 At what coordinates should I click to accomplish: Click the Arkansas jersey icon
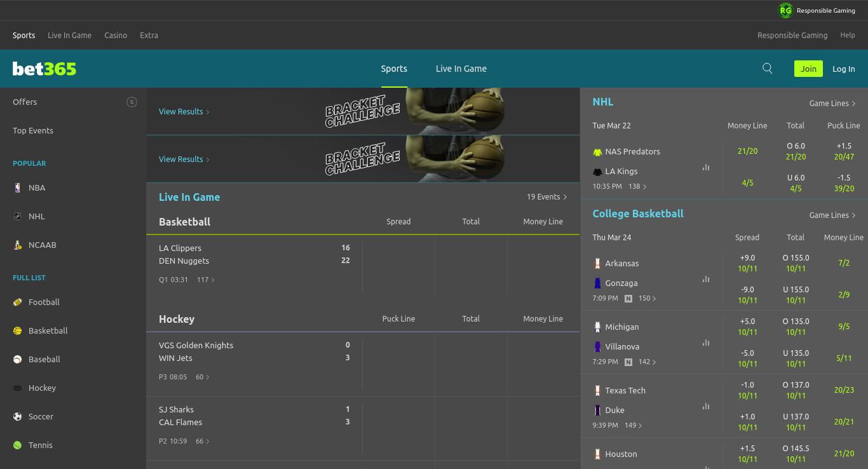coord(597,263)
